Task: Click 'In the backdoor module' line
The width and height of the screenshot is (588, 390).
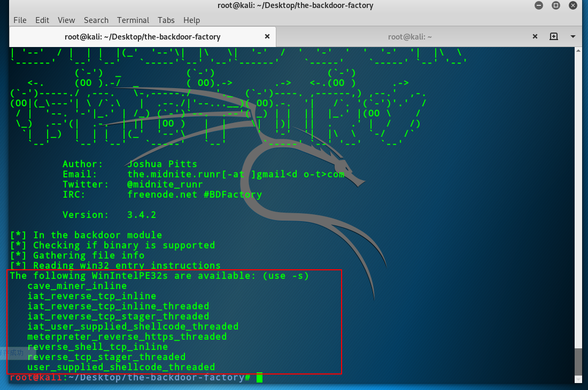Action: 86,235
